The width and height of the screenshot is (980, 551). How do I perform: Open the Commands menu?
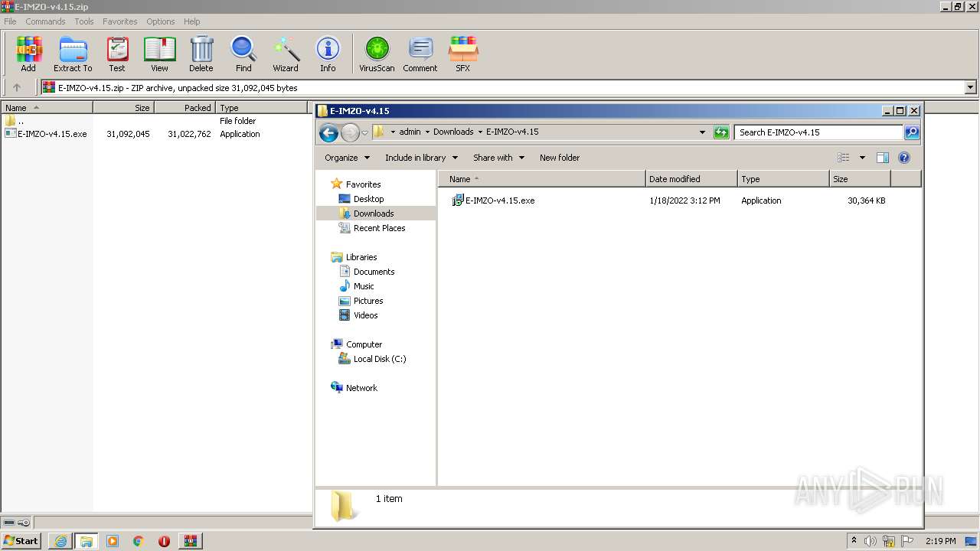tap(45, 21)
